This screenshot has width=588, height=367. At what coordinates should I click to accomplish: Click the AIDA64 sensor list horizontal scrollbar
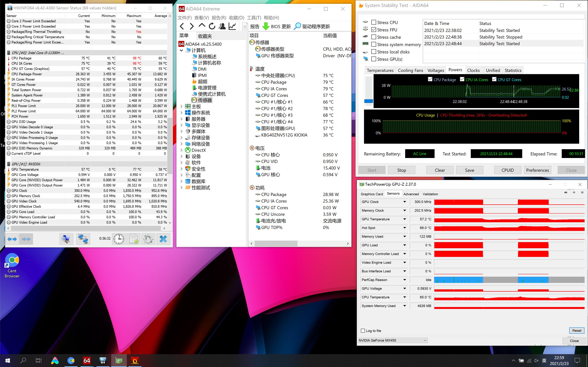click(x=276, y=244)
